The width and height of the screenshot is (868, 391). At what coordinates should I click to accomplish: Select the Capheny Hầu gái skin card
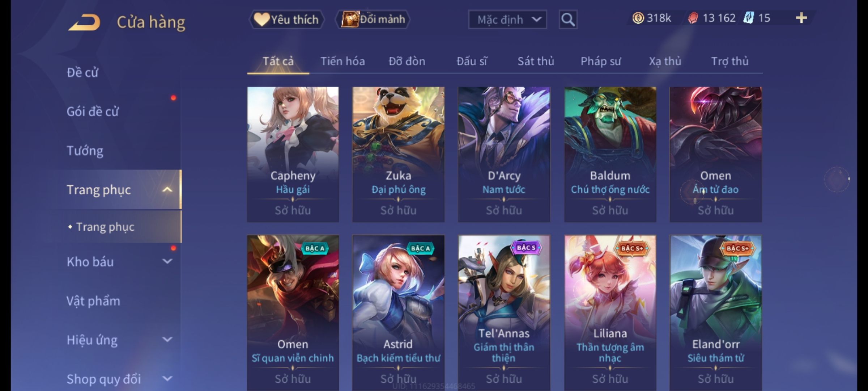tap(293, 154)
